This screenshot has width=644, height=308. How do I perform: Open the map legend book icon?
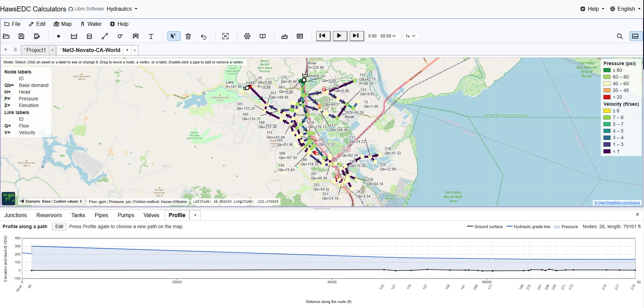[263, 36]
